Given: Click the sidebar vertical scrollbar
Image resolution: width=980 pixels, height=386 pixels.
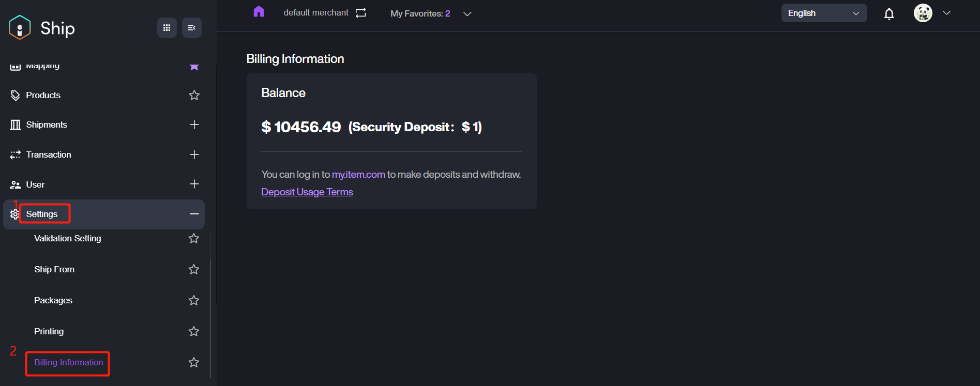Looking at the screenshot, I should [210, 318].
